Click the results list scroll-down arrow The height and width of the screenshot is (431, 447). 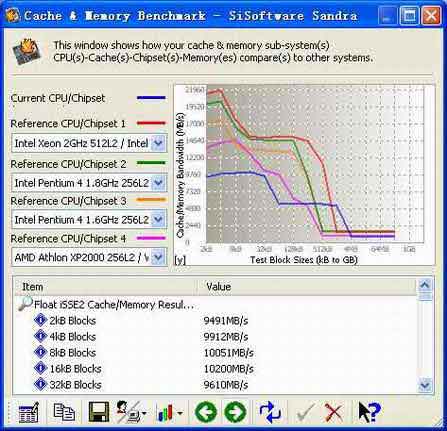tap(425, 385)
